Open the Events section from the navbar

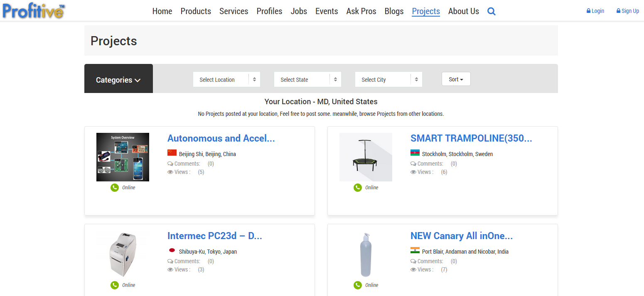click(x=327, y=11)
